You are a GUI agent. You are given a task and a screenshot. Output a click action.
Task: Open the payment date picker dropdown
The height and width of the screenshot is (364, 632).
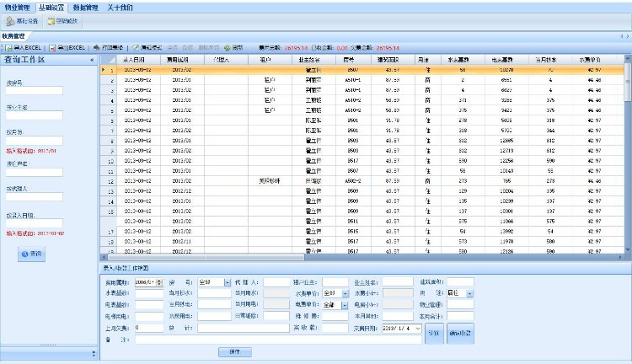(x=418, y=329)
